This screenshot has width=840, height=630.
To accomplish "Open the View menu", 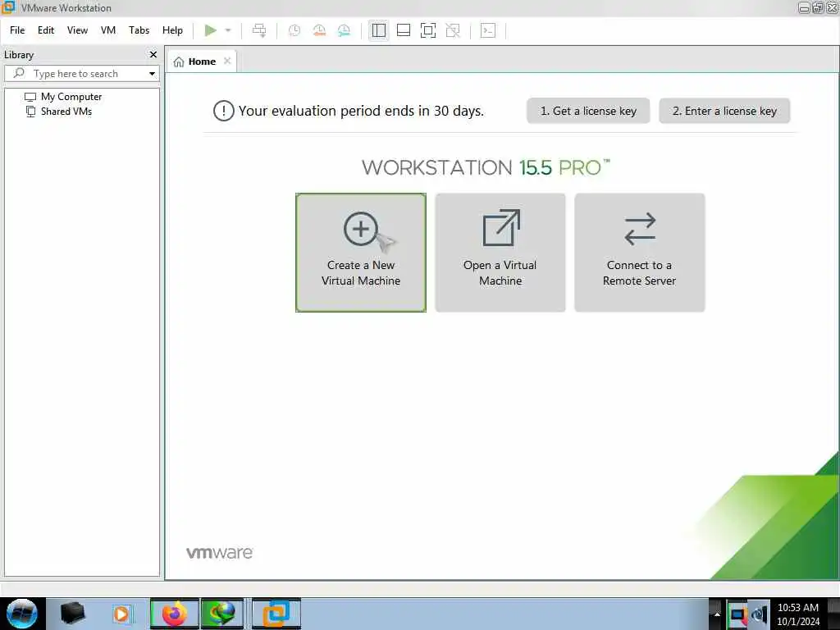I will coord(77,30).
